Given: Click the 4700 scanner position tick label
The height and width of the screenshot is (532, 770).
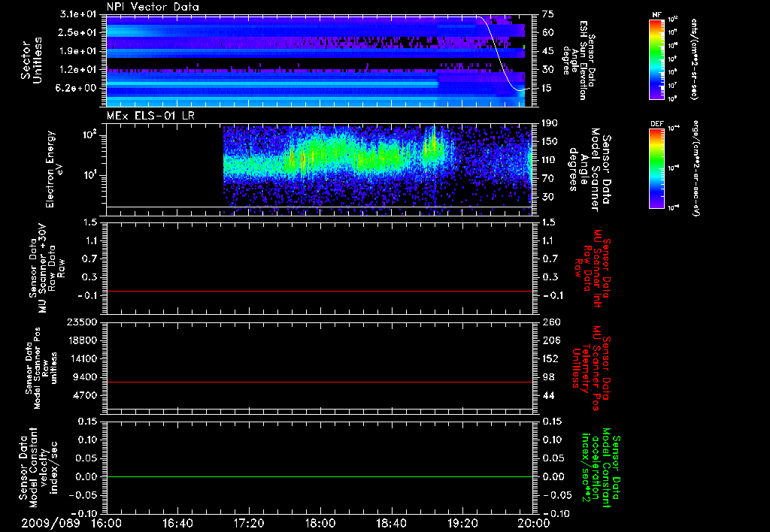Looking at the screenshot, I should pos(84,395).
